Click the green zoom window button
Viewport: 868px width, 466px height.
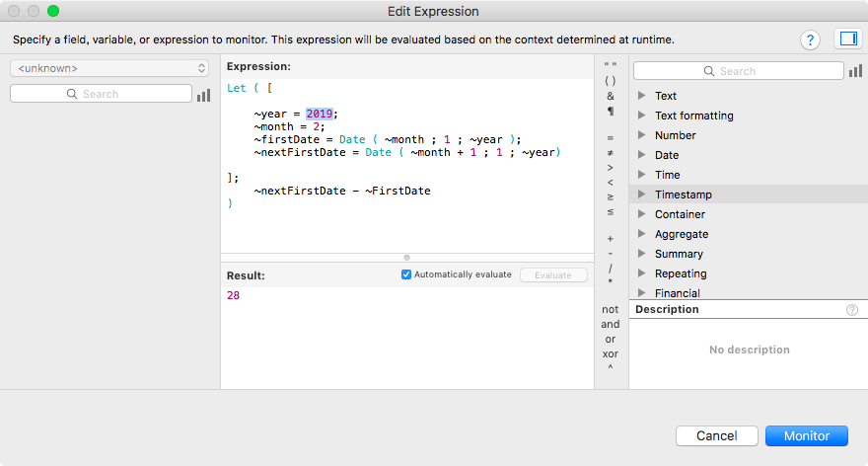[53, 11]
